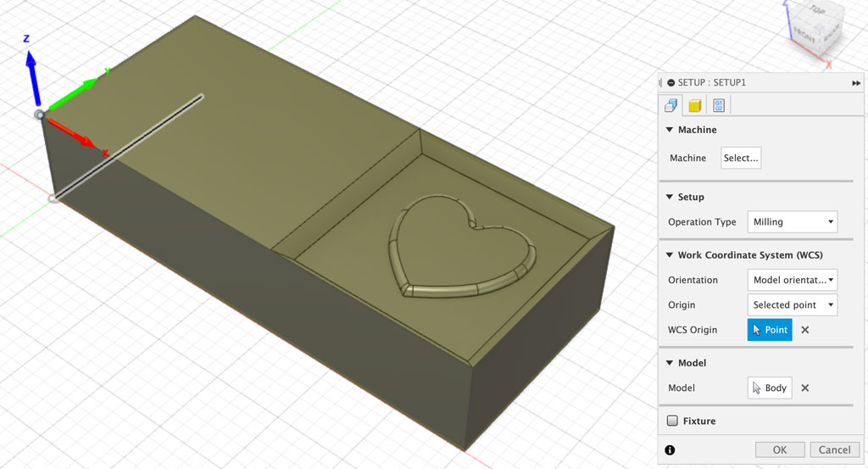Switch to the yellow Stock tab
This screenshot has height=469, width=868.
pyautogui.click(x=695, y=105)
